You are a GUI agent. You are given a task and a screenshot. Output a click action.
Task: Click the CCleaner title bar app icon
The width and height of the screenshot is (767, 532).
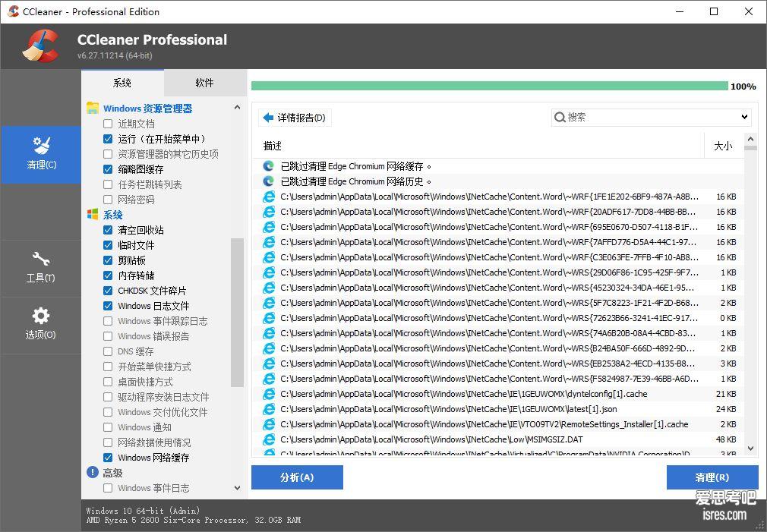[13, 11]
